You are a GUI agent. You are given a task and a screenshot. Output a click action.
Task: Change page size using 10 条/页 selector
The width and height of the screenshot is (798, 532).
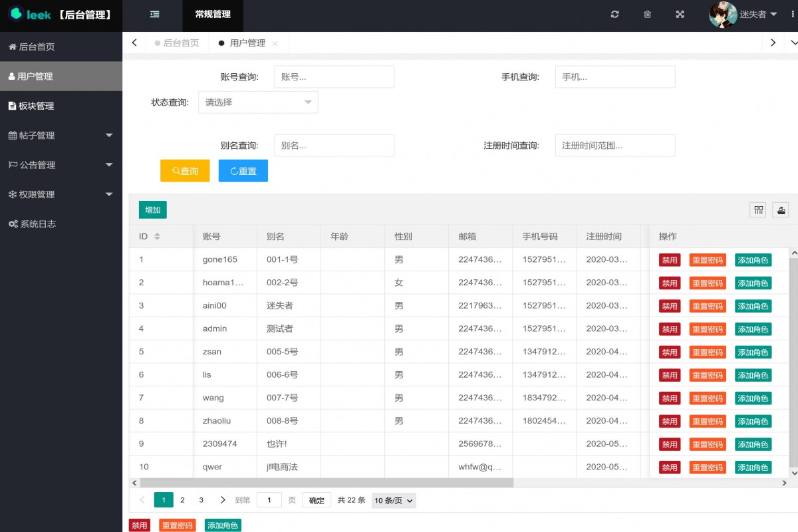point(393,499)
